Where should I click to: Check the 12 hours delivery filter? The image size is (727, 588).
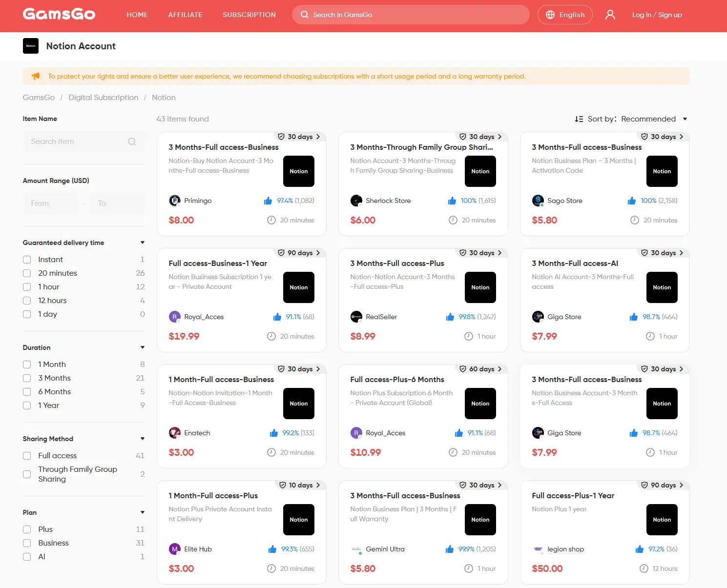point(27,301)
